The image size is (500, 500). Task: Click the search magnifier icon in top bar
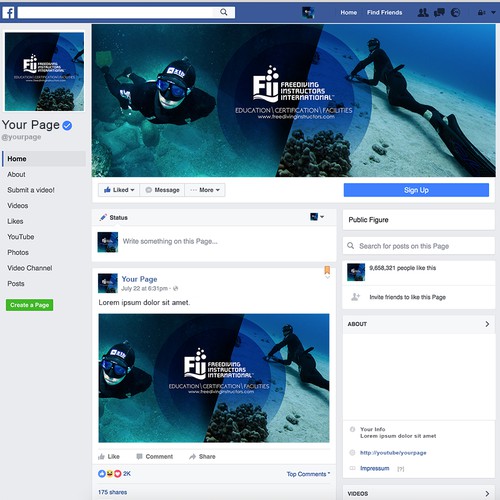click(x=224, y=12)
